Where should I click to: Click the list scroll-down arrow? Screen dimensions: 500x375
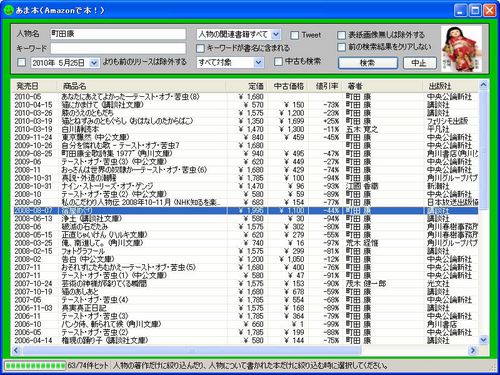483,340
